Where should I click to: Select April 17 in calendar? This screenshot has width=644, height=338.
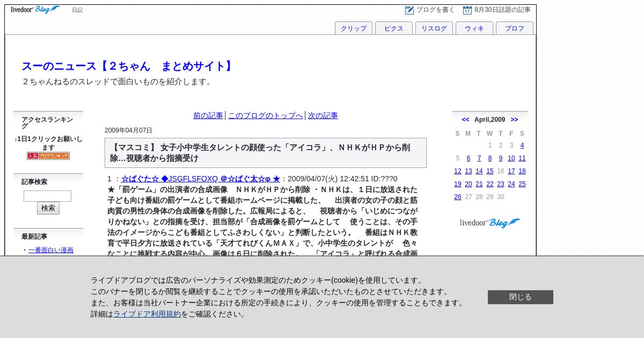[x=511, y=171]
